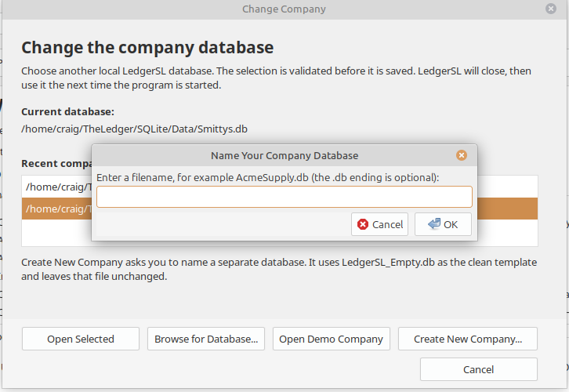The height and width of the screenshot is (392, 569).
Task: Select the highlighted recent company row
Action: 56,209
